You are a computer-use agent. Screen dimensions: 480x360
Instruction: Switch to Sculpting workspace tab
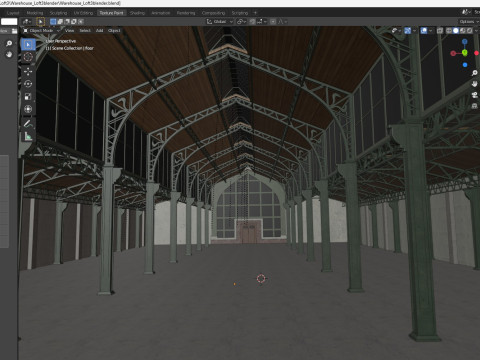pos(58,13)
